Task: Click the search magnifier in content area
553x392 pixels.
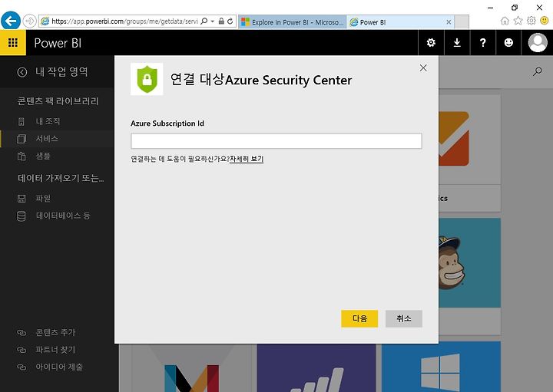Action: pos(537,71)
